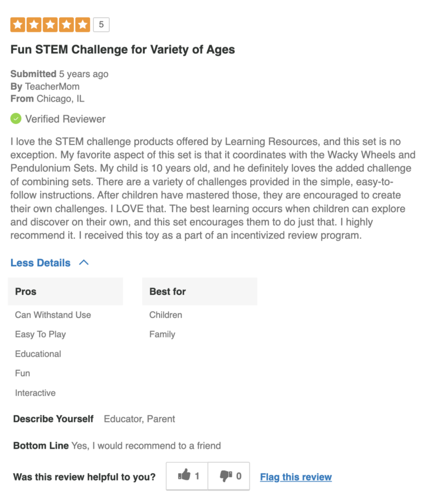
Task: Click the first orange rating star
Action: pos(18,25)
